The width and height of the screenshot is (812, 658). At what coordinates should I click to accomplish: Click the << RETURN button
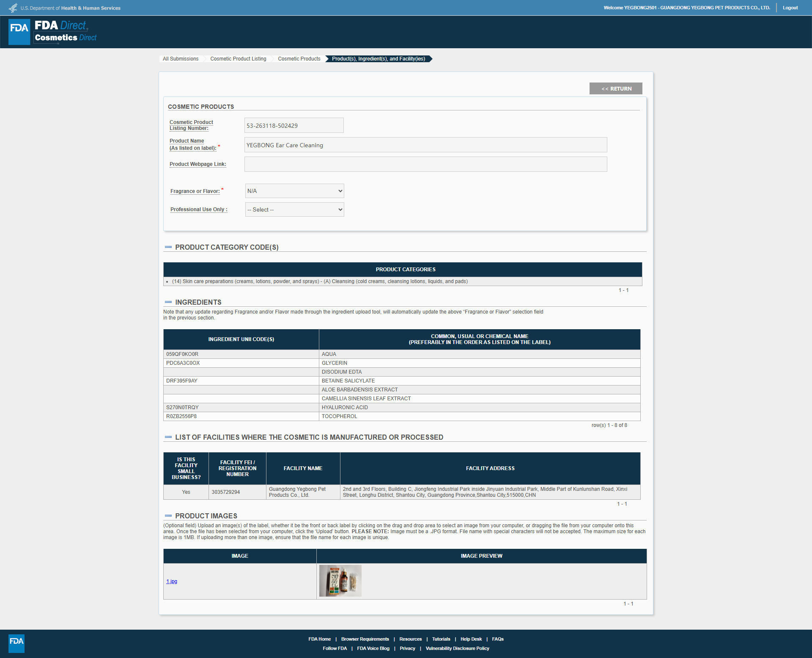(616, 88)
